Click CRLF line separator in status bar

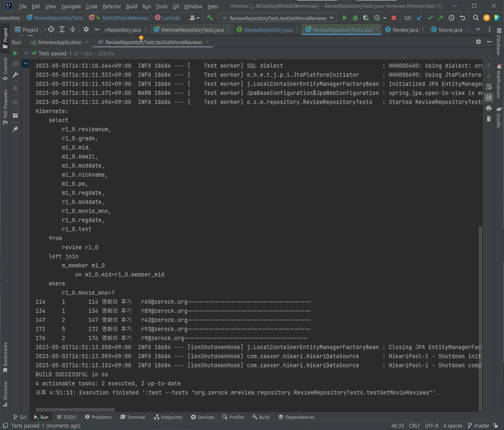(414, 425)
